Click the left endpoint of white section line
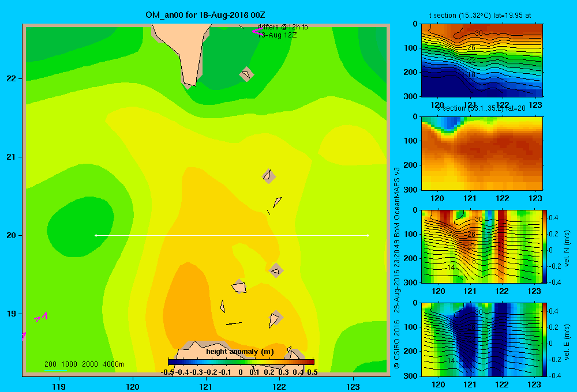This screenshot has height=392, width=577. [96, 235]
